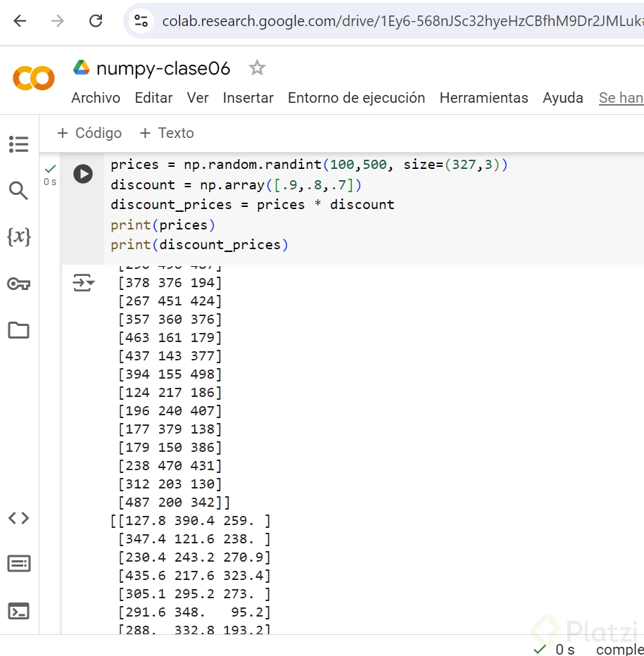This screenshot has height=656, width=644.
Task: Click the green executed checkmark beside cell
Action: (50, 169)
